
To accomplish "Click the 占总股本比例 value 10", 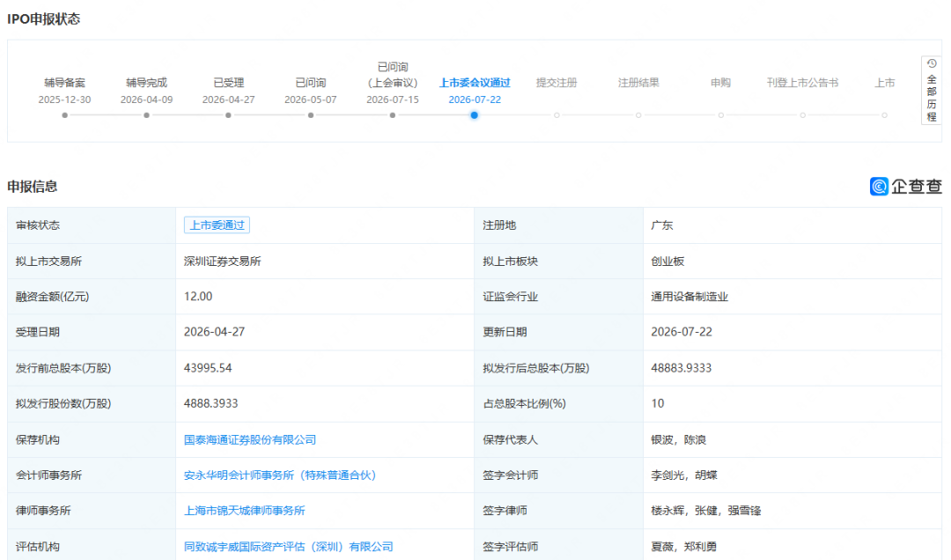I will (658, 403).
